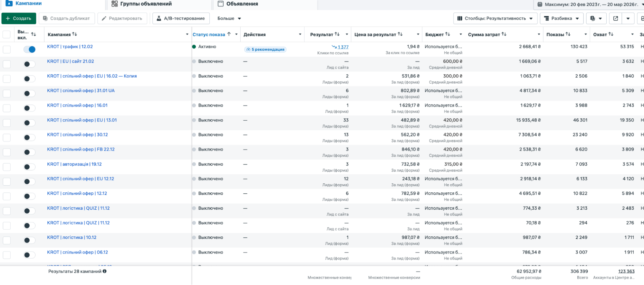Open the Больше dropdown menu
Screen dimensions: 644x285
(x=229, y=18)
